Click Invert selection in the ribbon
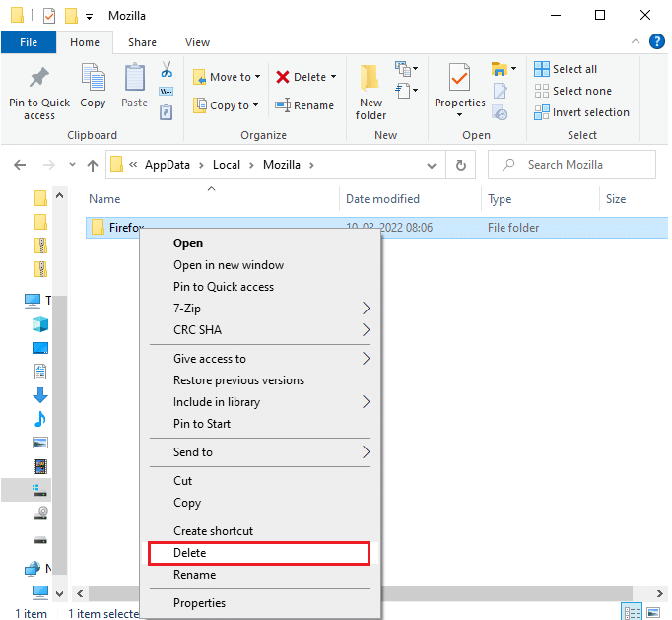672x620 pixels. 582,112
